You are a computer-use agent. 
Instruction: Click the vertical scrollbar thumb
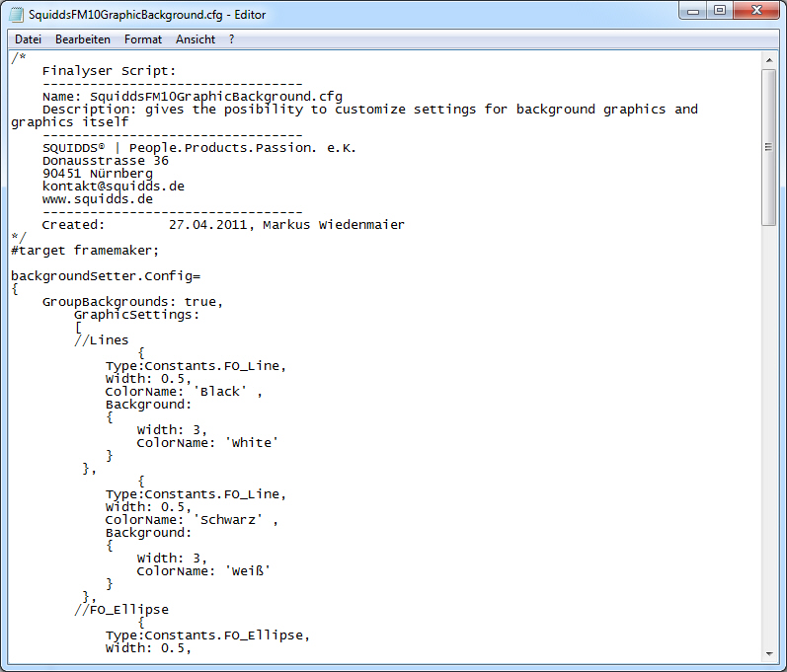point(769,147)
